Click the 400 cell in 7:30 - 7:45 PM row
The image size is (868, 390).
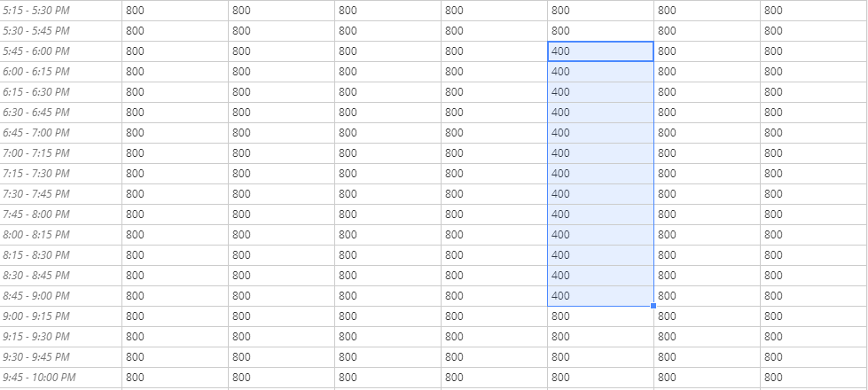[x=600, y=194]
